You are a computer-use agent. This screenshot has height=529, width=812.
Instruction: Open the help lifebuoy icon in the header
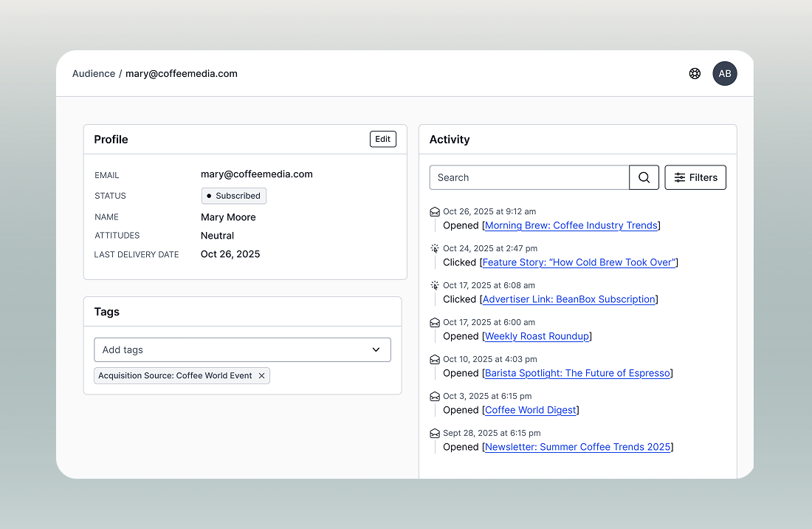(x=695, y=73)
